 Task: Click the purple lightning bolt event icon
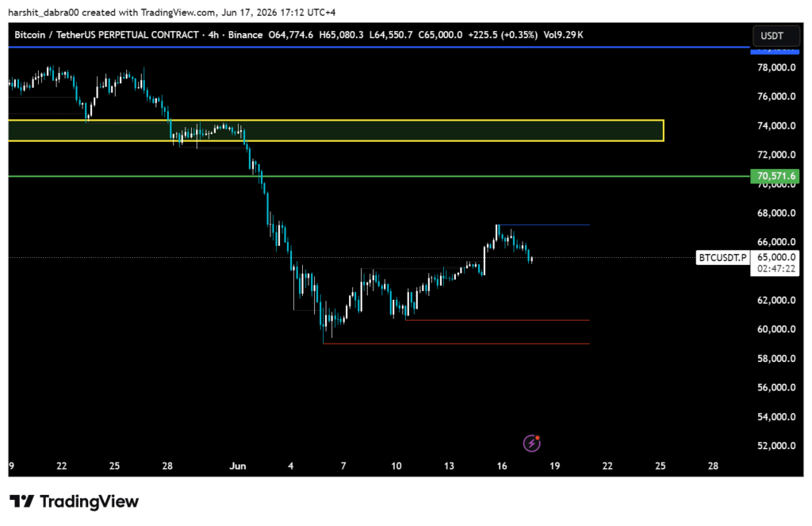pos(531,443)
